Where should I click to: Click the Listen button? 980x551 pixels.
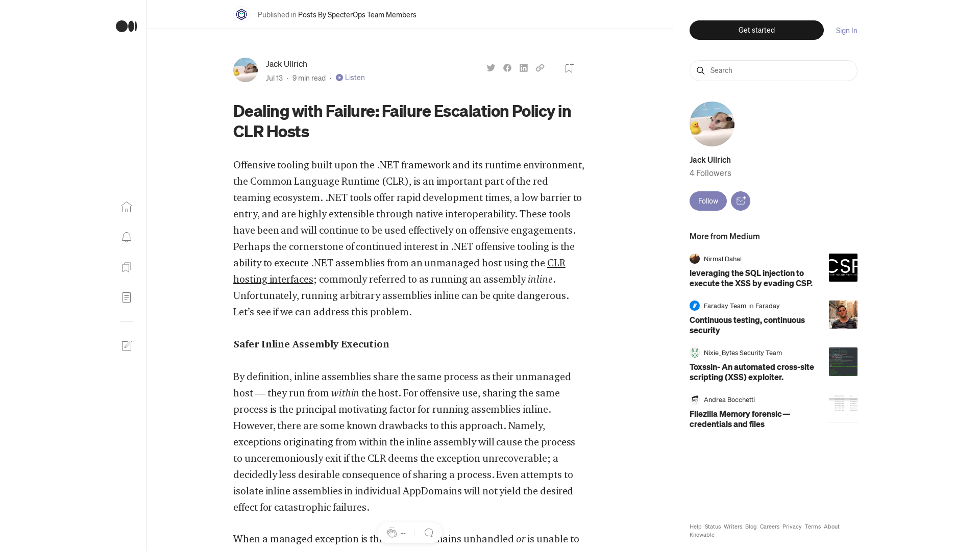pyautogui.click(x=350, y=78)
